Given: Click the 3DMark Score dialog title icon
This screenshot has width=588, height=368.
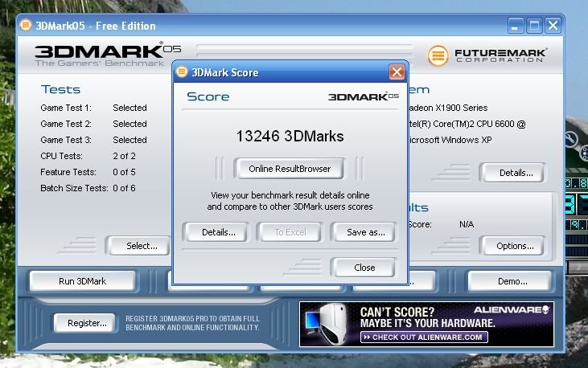Looking at the screenshot, I should [182, 72].
